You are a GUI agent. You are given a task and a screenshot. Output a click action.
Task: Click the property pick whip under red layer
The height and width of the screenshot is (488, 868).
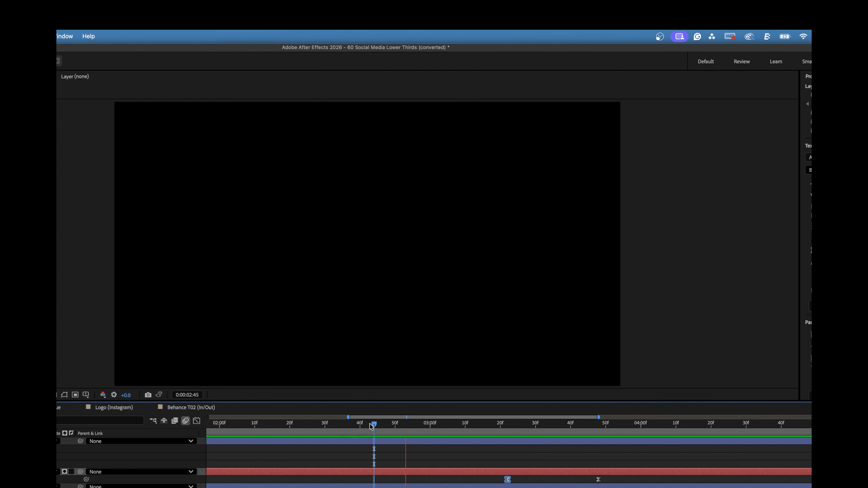[86, 479]
